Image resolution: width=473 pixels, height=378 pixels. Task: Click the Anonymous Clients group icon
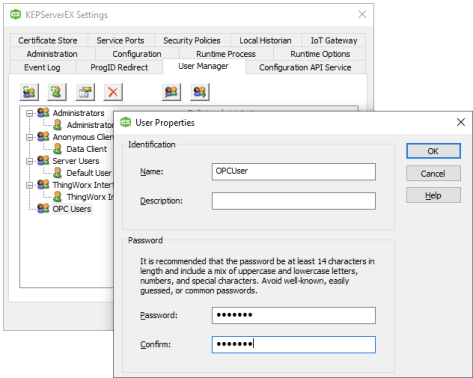43,137
